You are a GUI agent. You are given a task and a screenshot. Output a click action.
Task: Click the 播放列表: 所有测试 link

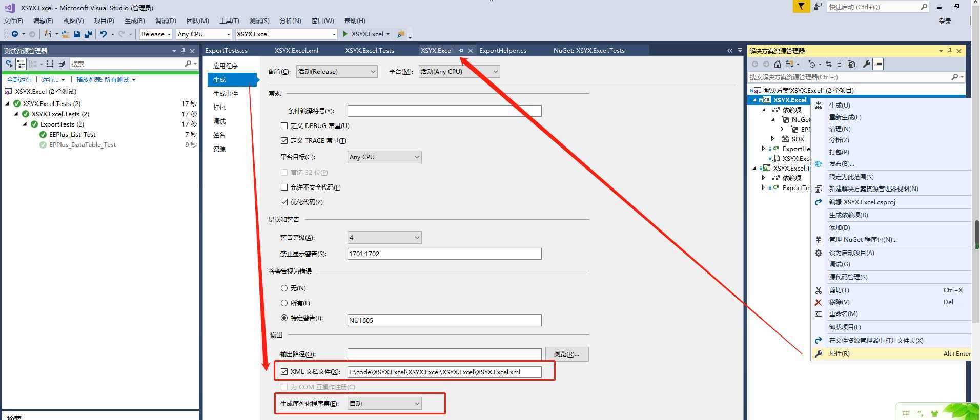(x=103, y=79)
